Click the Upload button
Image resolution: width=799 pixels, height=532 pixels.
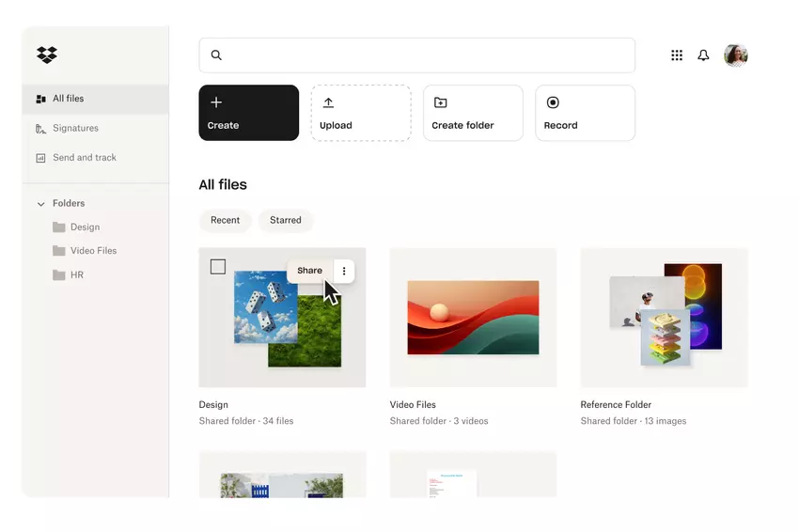click(x=360, y=113)
